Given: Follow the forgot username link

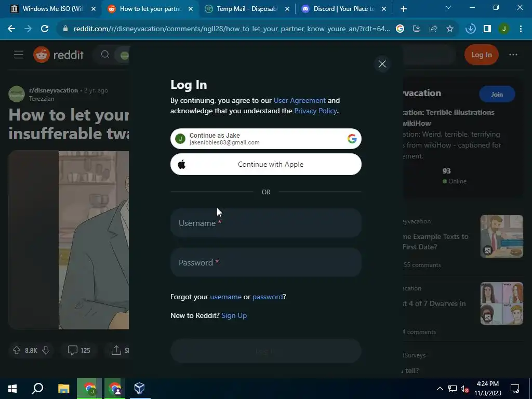Looking at the screenshot, I should tap(225, 297).
